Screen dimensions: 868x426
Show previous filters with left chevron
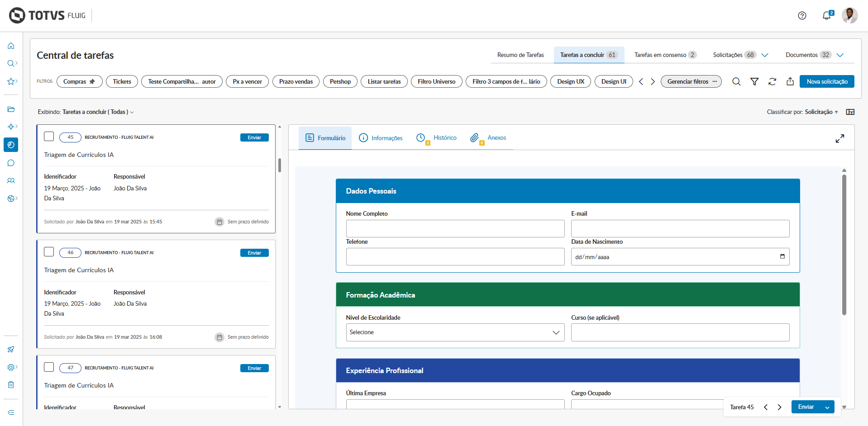point(641,81)
